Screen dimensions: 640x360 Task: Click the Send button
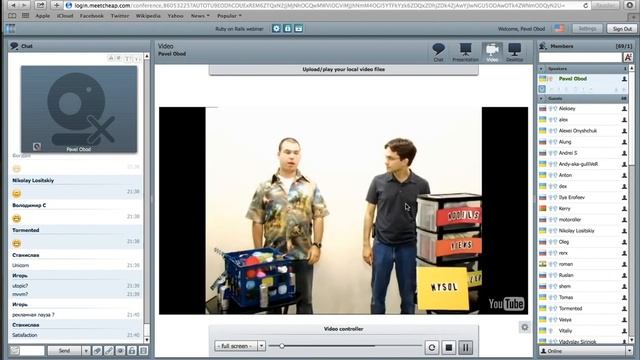64,351
